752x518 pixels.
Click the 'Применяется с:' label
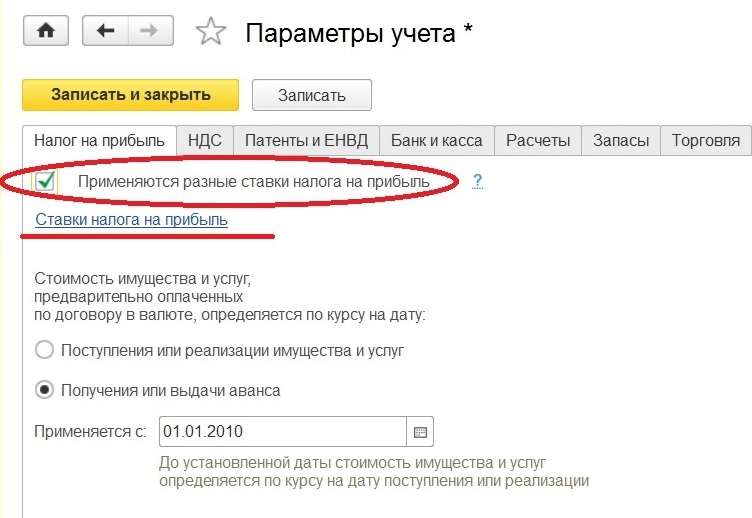[91, 432]
